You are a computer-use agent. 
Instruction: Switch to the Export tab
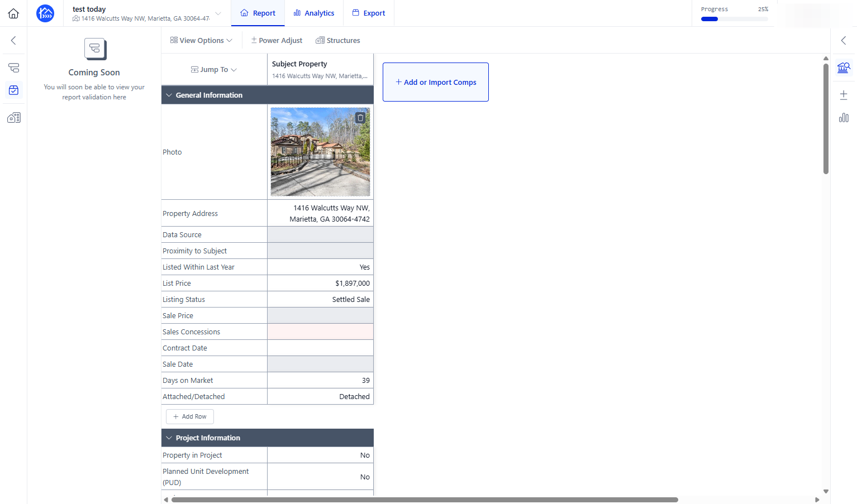[369, 13]
